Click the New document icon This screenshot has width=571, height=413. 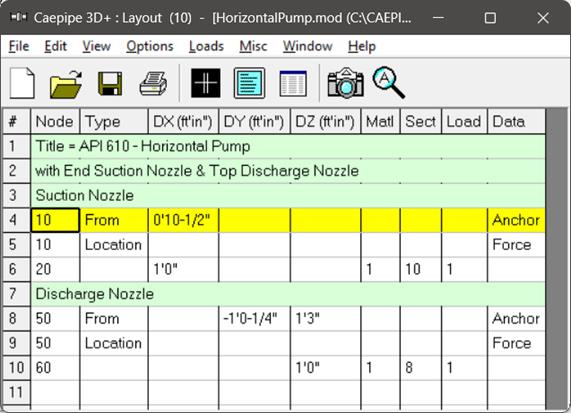click(x=22, y=83)
